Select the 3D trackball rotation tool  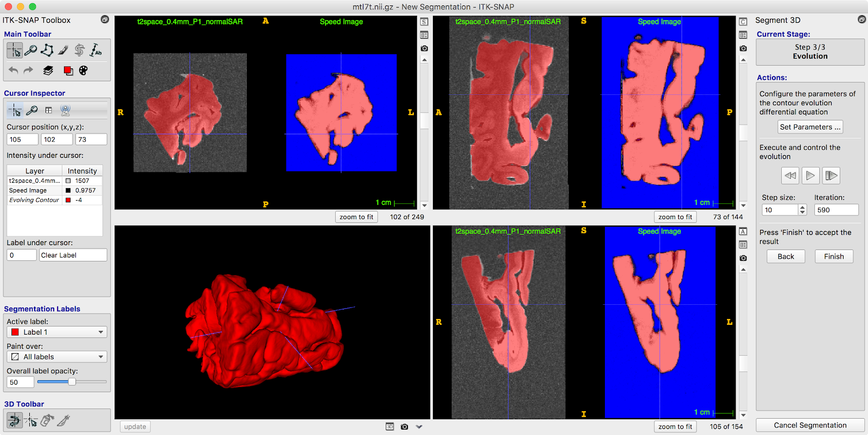coord(15,420)
